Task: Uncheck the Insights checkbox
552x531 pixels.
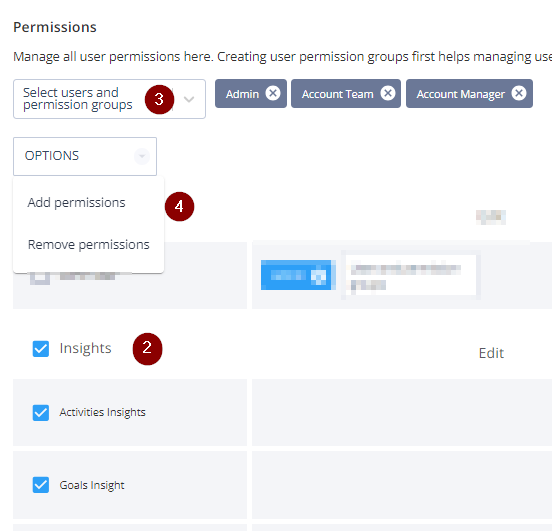Action: [x=41, y=349]
